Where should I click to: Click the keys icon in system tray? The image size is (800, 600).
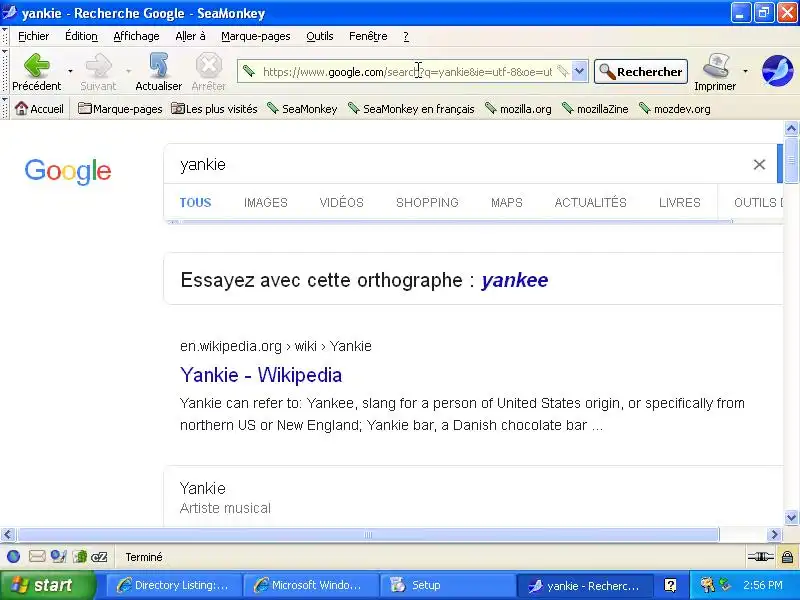pos(707,585)
